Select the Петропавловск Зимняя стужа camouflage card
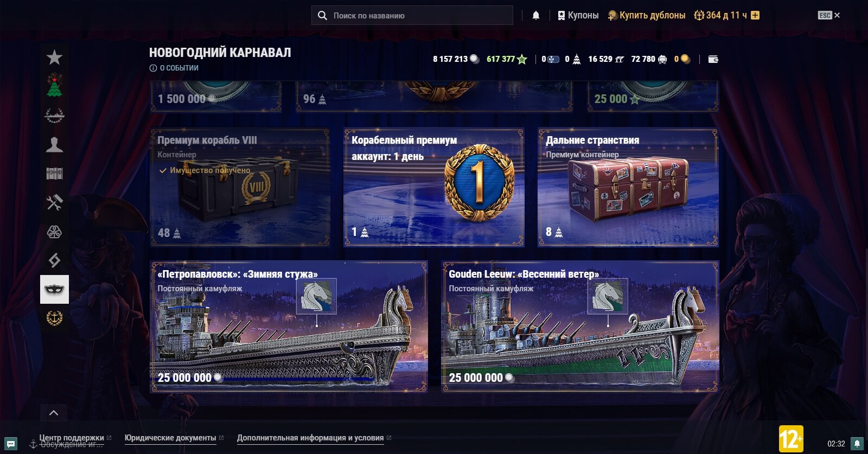This screenshot has width=868, height=454. pyautogui.click(x=289, y=327)
